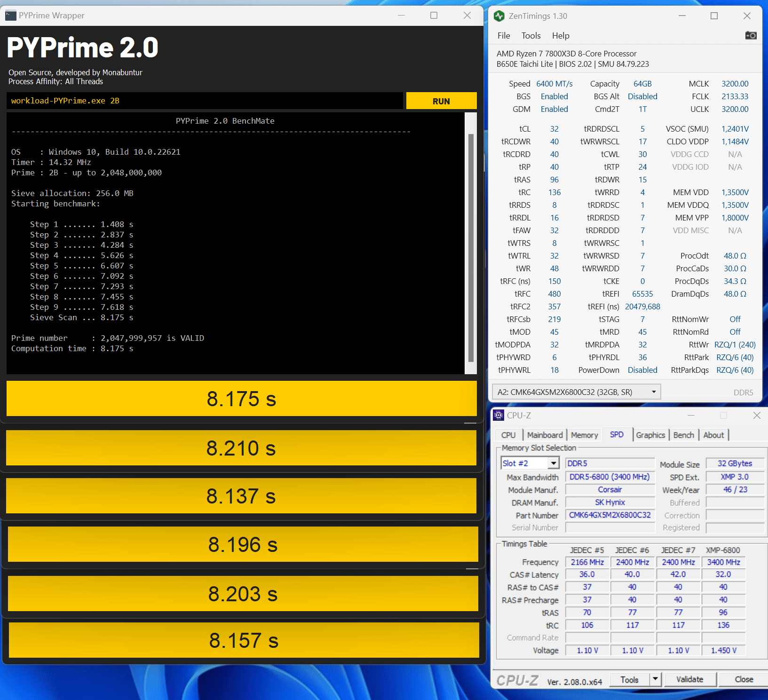Click the Validate button in CPU-Z
The width and height of the screenshot is (768, 700).
pyautogui.click(x=690, y=679)
